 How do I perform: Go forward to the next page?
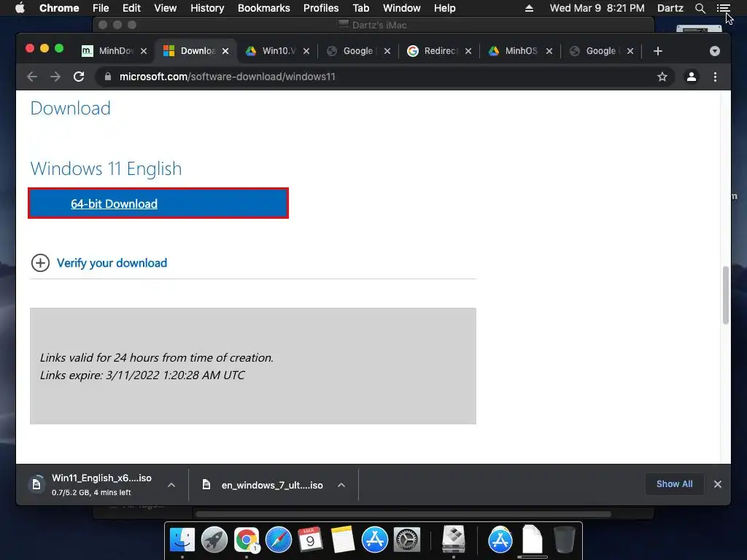(55, 77)
